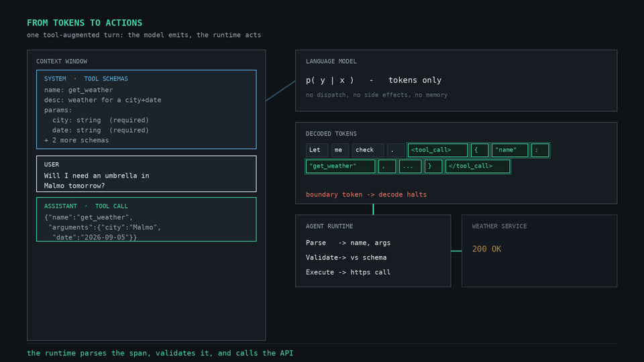Click the LANGUAGE MODEL panel label

tap(331, 61)
